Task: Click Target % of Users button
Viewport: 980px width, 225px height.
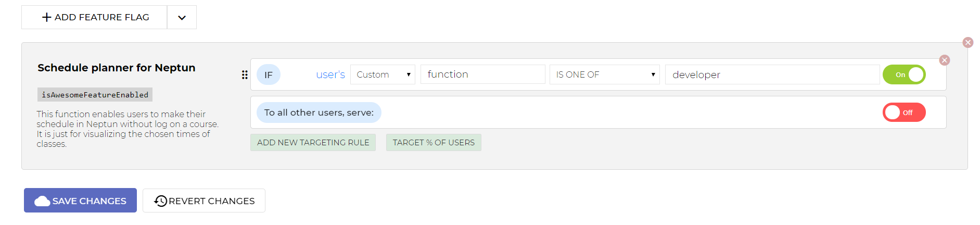Action: 434,143
